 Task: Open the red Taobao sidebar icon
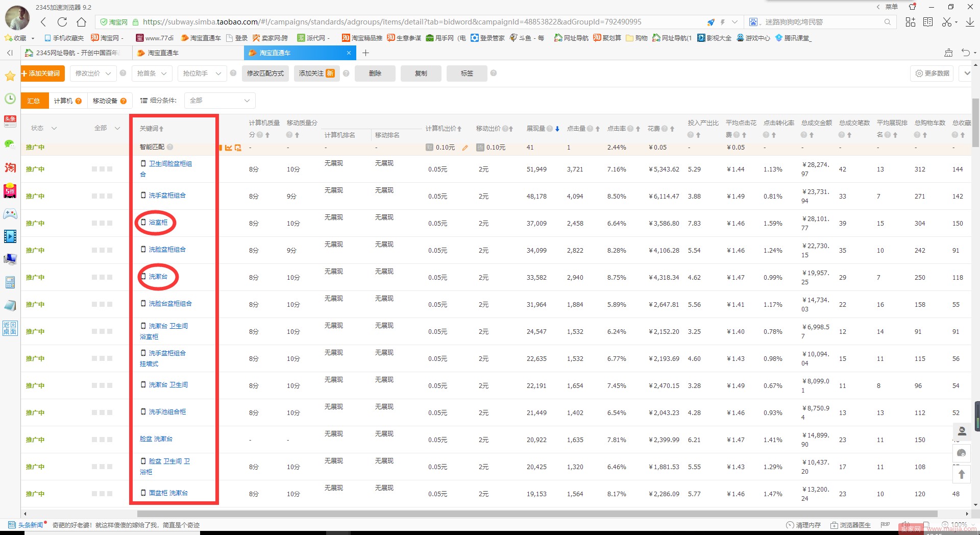[10, 167]
